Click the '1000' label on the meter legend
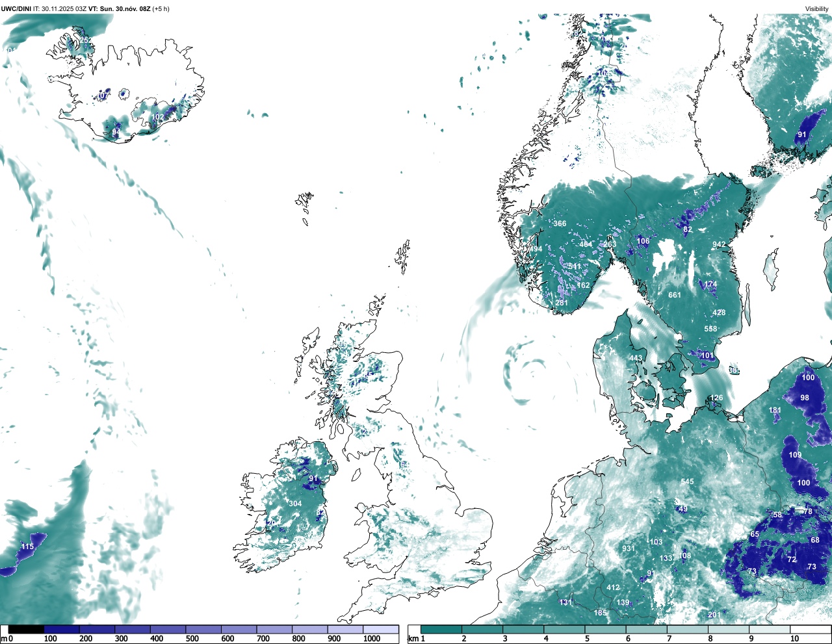 (372, 639)
